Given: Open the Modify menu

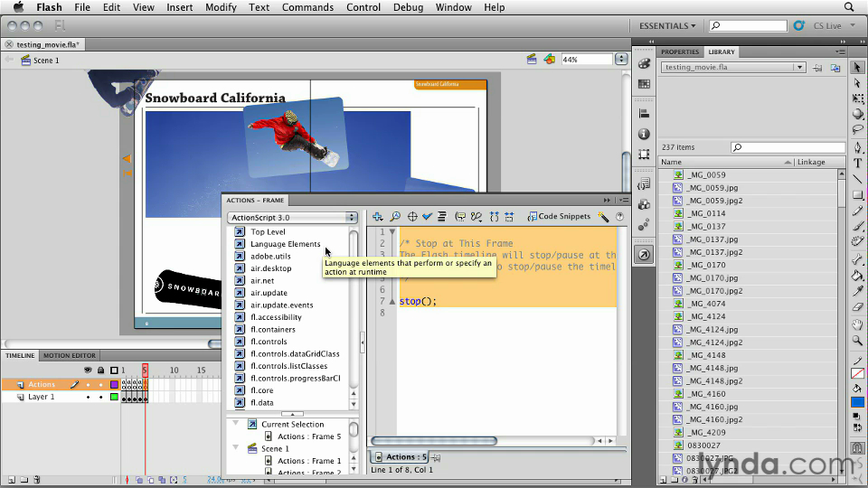Looking at the screenshot, I should tap(221, 7).
